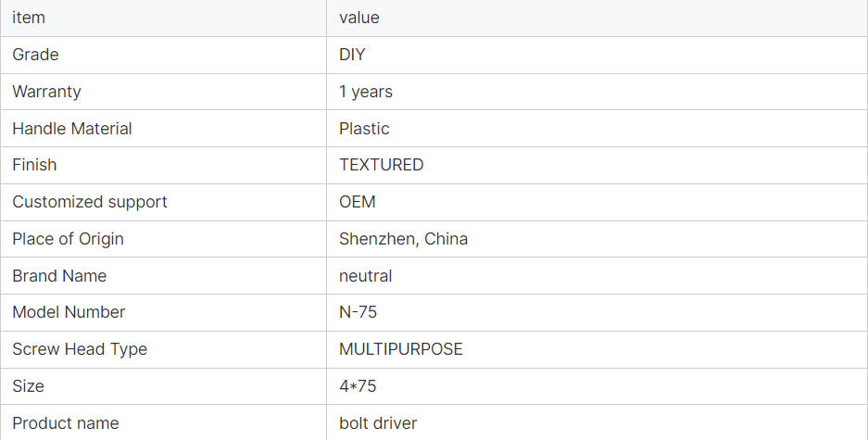
Task: Click the Finish row label
Action: [x=34, y=165]
